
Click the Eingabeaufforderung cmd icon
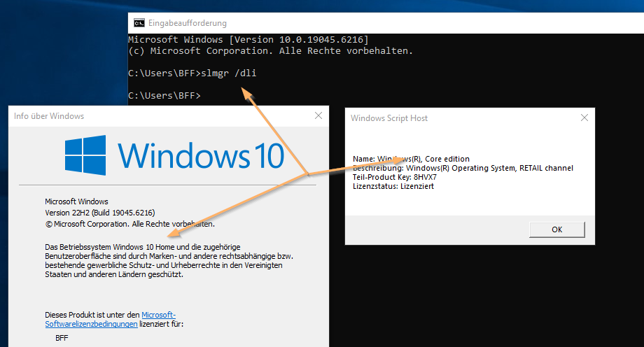click(x=139, y=23)
